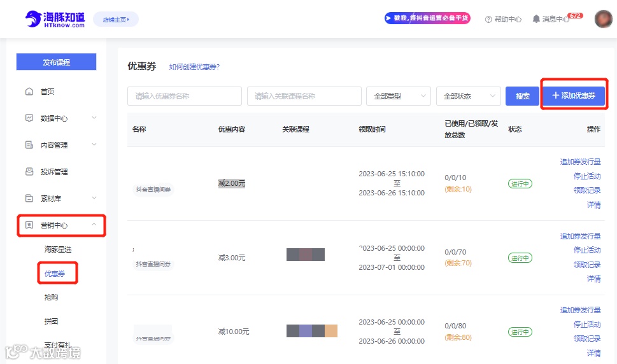Open the 店铺主页 pill button
Image resolution: width=617 pixels, height=364 pixels.
pos(116,19)
